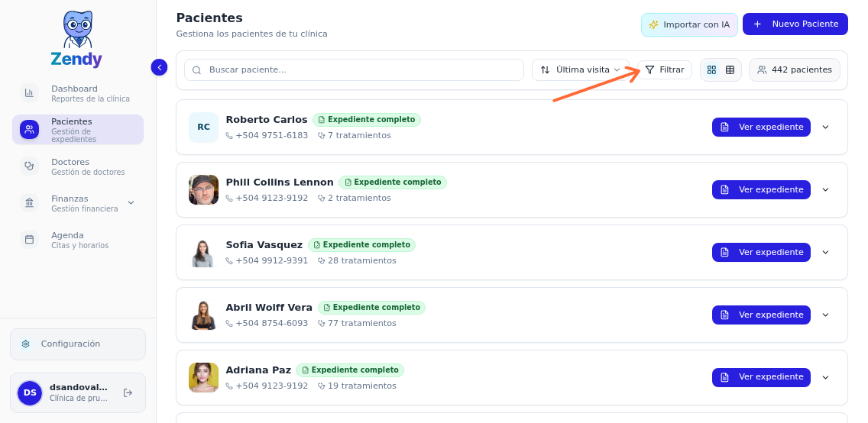View Sofia Vasquez's expediente
The height and width of the screenshot is (423, 868).
[x=760, y=252]
